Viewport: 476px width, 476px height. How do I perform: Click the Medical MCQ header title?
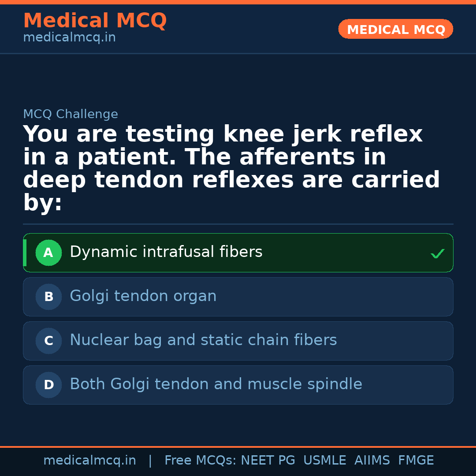[95, 21]
